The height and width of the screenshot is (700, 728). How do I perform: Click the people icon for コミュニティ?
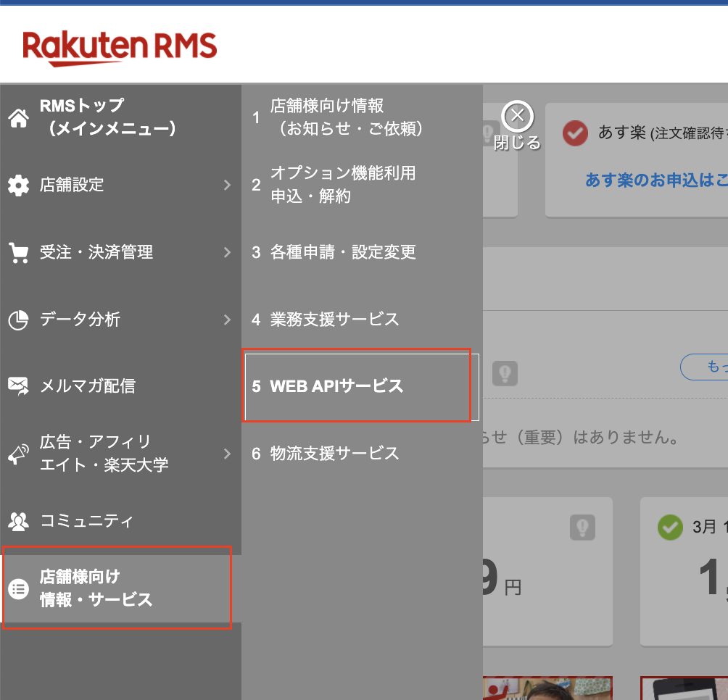(19, 522)
